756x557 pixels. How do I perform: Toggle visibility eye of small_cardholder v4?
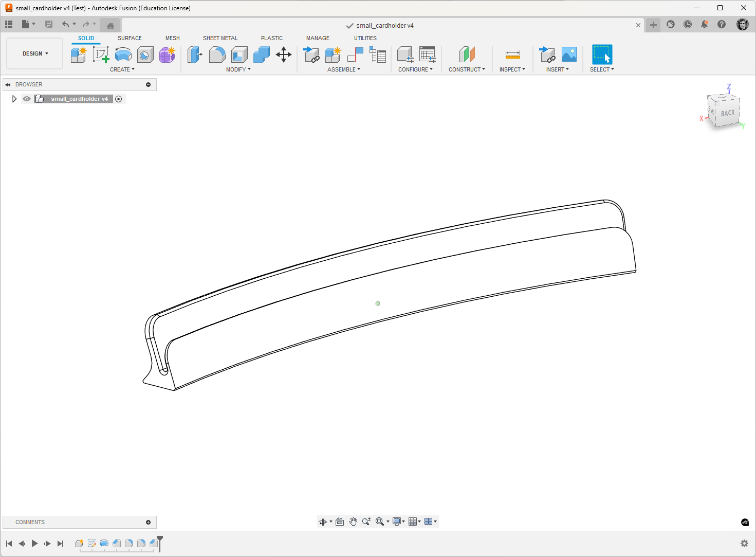[27, 99]
